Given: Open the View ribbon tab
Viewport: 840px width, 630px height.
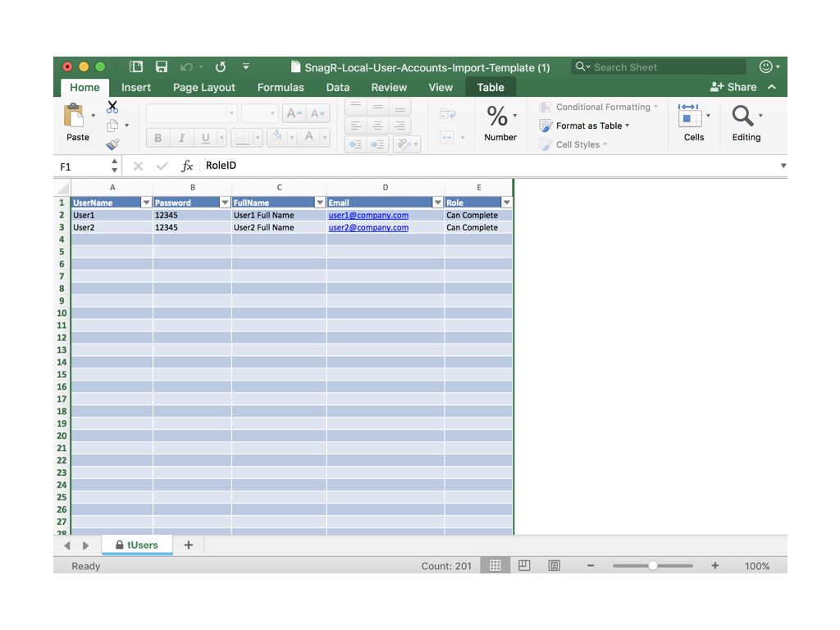Looking at the screenshot, I should [x=441, y=87].
